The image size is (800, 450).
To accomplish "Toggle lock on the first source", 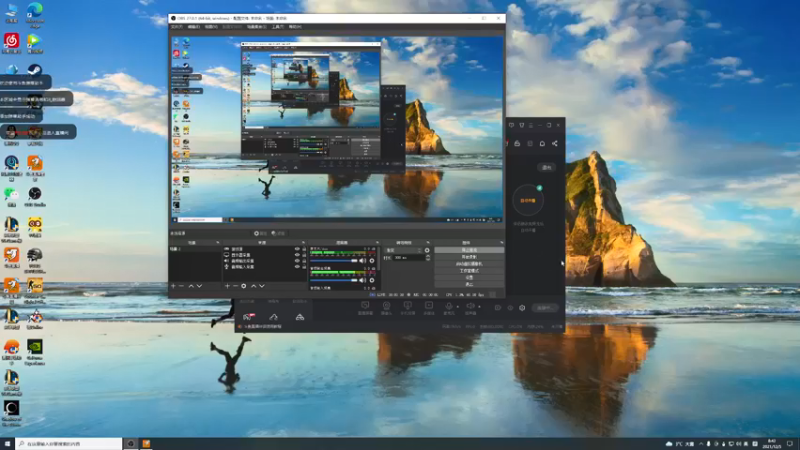I will (x=304, y=249).
